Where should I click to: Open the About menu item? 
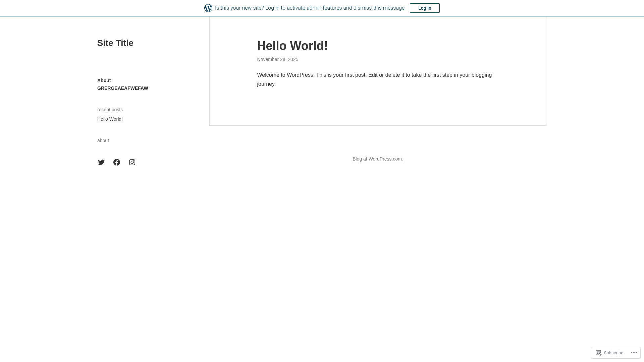[104, 80]
